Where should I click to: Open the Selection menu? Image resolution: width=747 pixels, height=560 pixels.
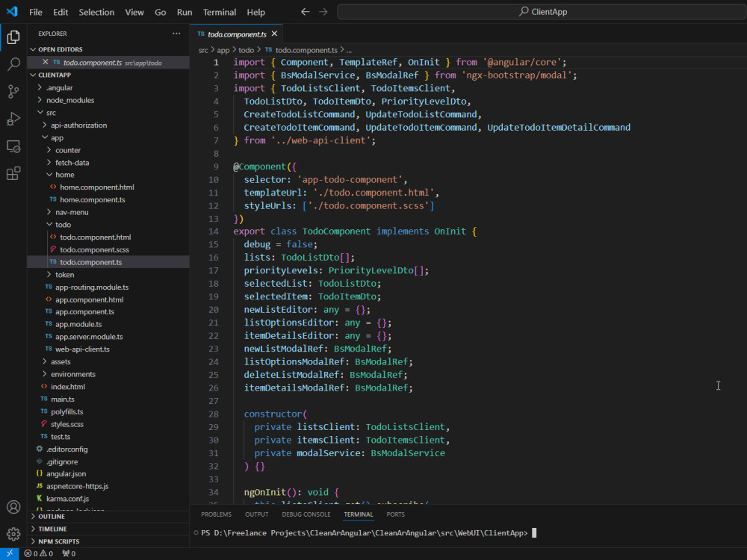pos(96,12)
